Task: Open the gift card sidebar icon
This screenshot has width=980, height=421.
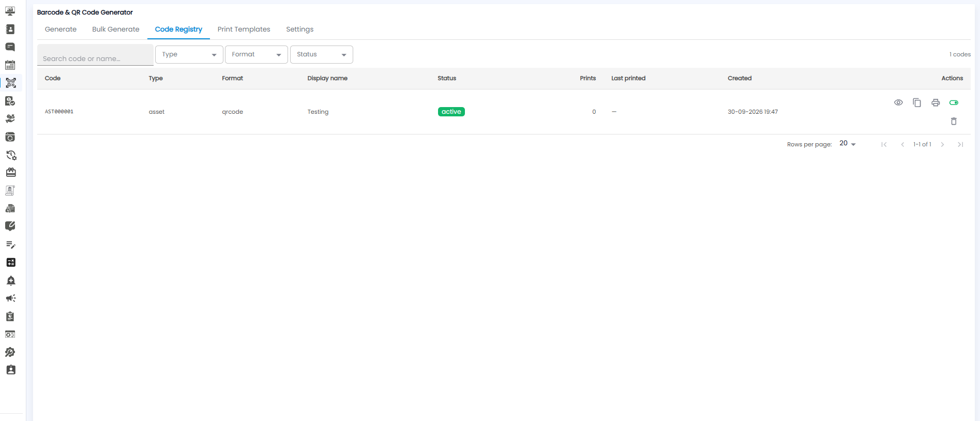Action: point(10,172)
